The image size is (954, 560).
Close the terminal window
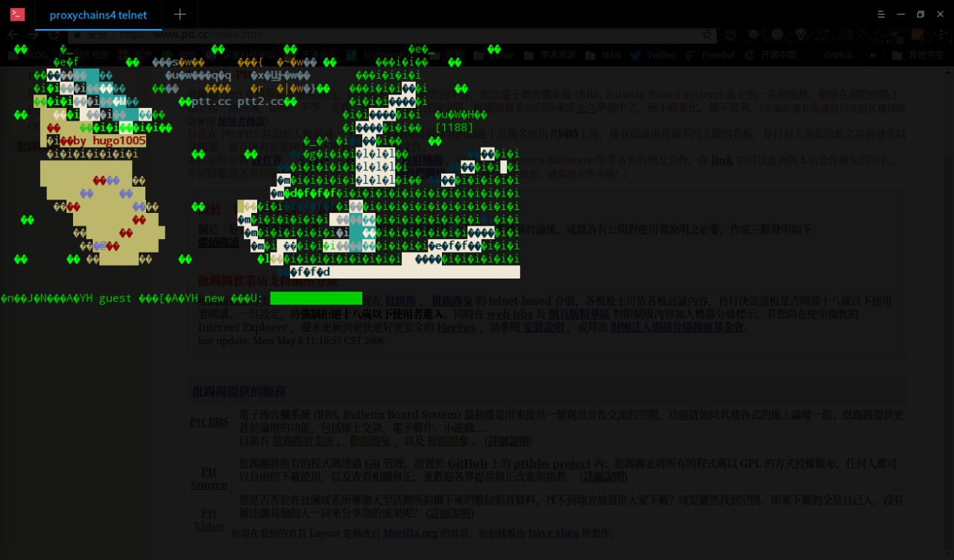pyautogui.click(x=939, y=14)
